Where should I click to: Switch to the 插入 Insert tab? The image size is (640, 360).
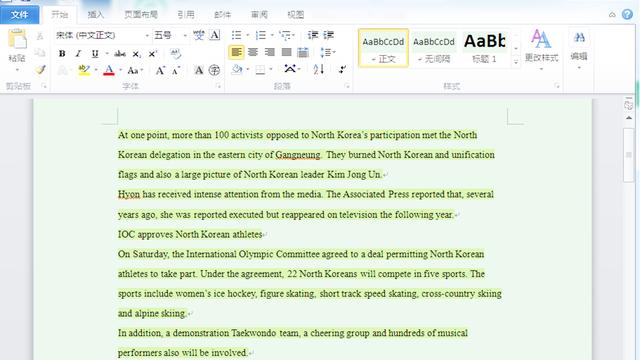point(96,15)
